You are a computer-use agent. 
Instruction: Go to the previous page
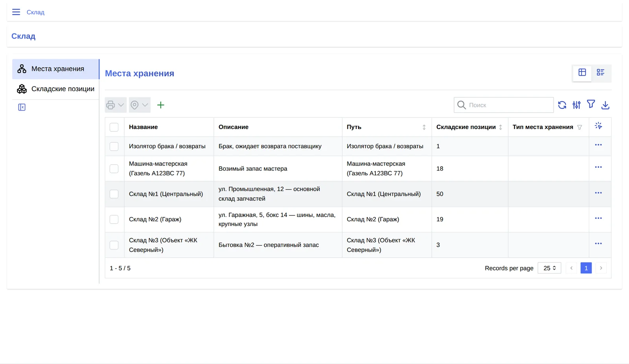tap(571, 268)
